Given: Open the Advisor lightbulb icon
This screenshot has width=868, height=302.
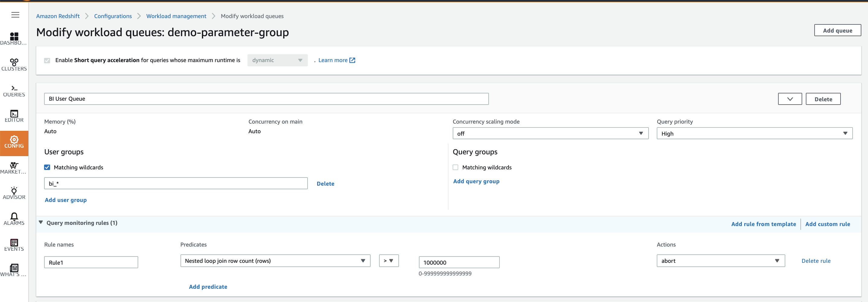Looking at the screenshot, I should click(14, 190).
